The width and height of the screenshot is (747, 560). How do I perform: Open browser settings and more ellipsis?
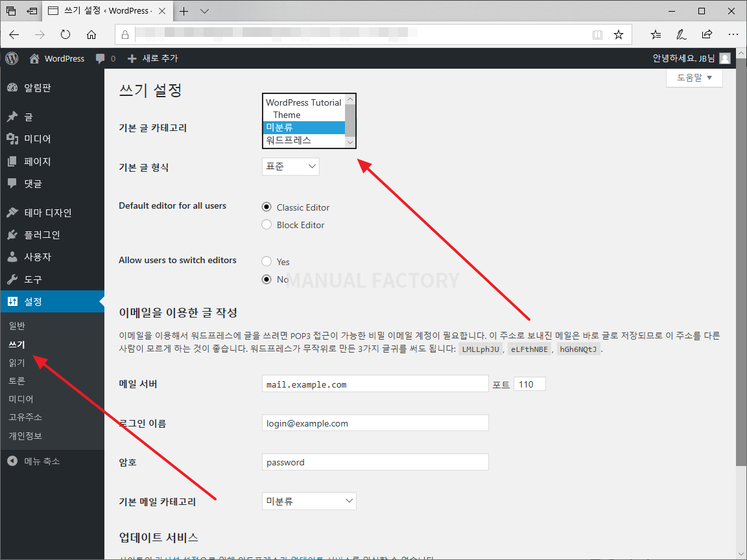pos(733,34)
